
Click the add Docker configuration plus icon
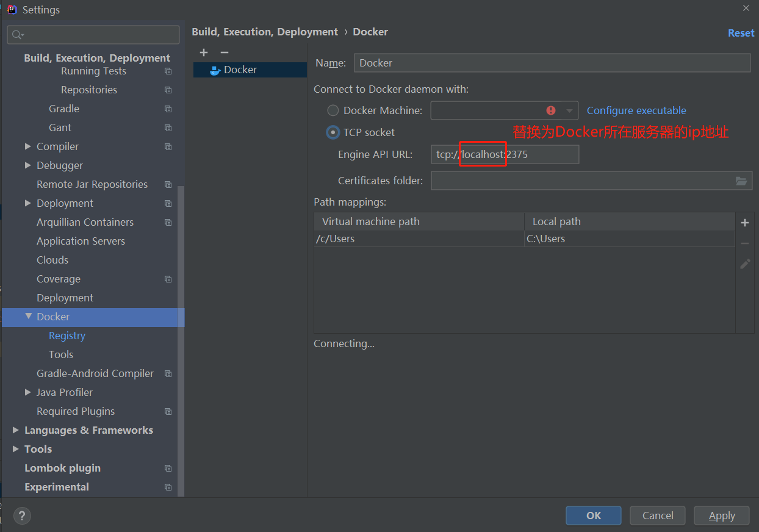click(204, 53)
